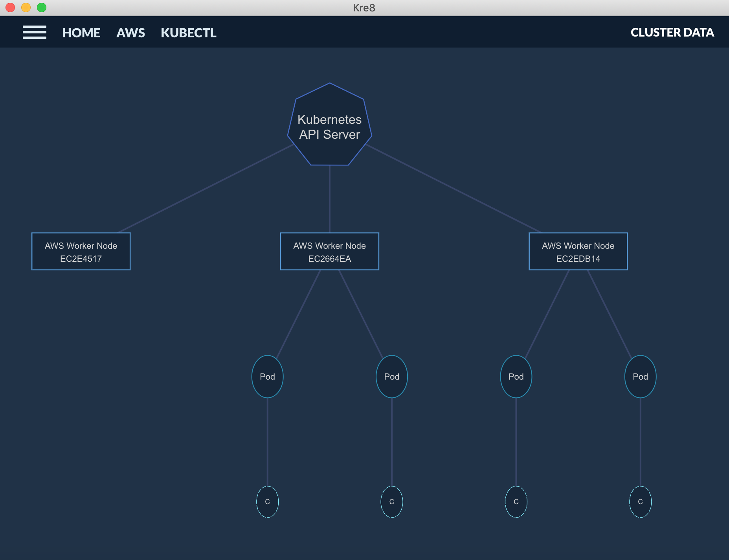Select container C below EC2664EA's right Pod
This screenshot has width=729, height=560.
pos(392,502)
